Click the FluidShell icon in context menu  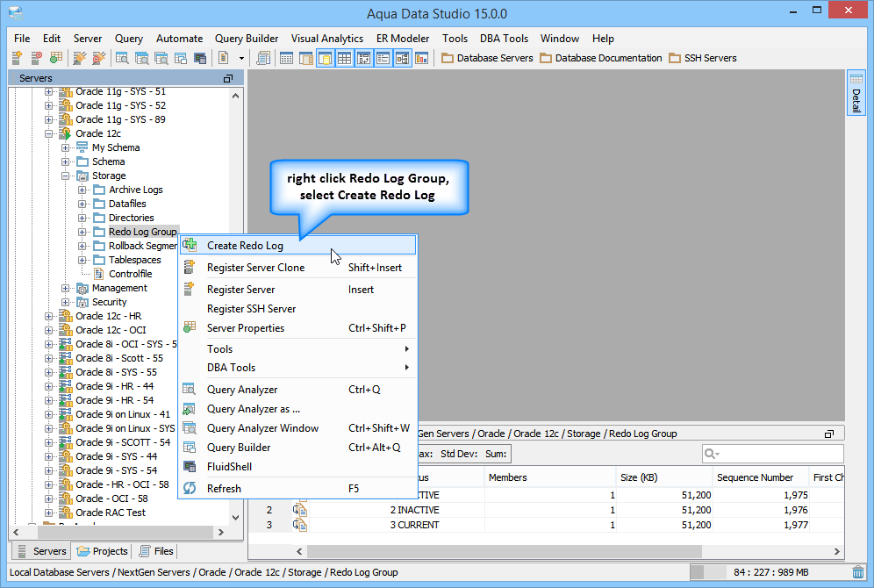pyautogui.click(x=190, y=467)
